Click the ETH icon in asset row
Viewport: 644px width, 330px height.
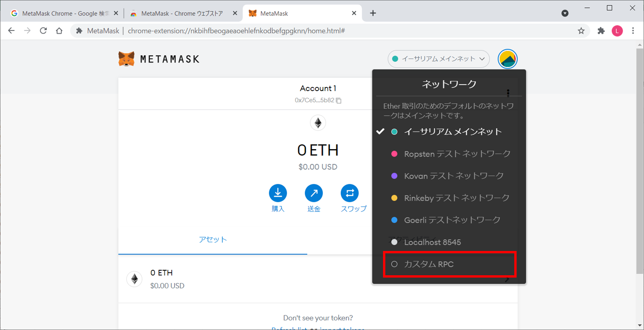click(x=134, y=279)
